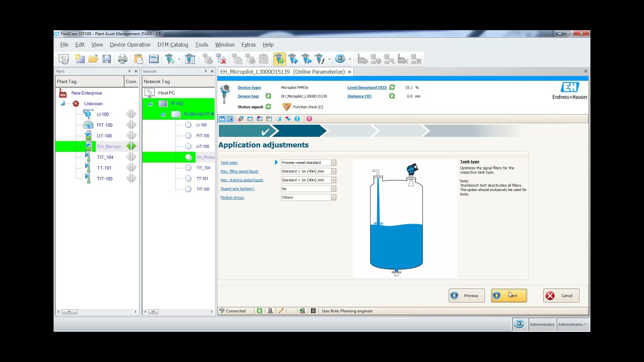The width and height of the screenshot is (644, 362).
Task: Select TIT_104 in the Plant tree
Action: tap(105, 157)
